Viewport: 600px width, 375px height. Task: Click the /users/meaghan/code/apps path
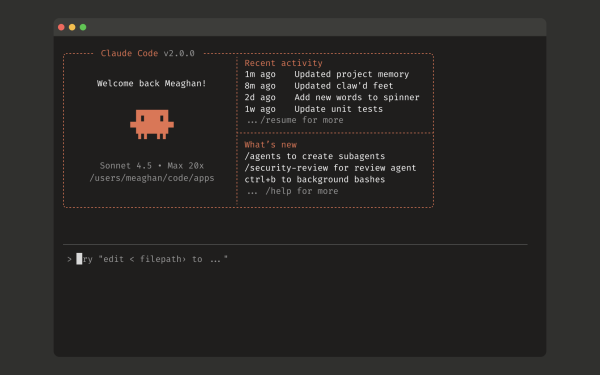point(152,178)
